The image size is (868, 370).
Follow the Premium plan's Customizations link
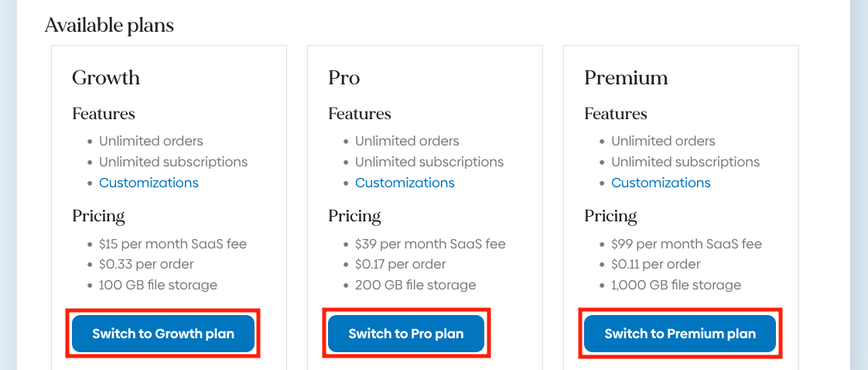pos(661,183)
